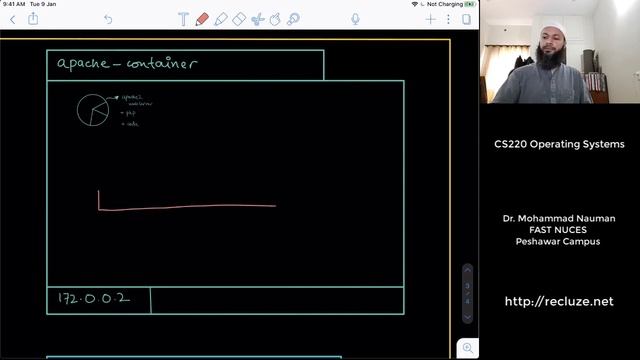Open the http://recluze.net link
Image resolution: width=640 pixels, height=360 pixels.
559,301
